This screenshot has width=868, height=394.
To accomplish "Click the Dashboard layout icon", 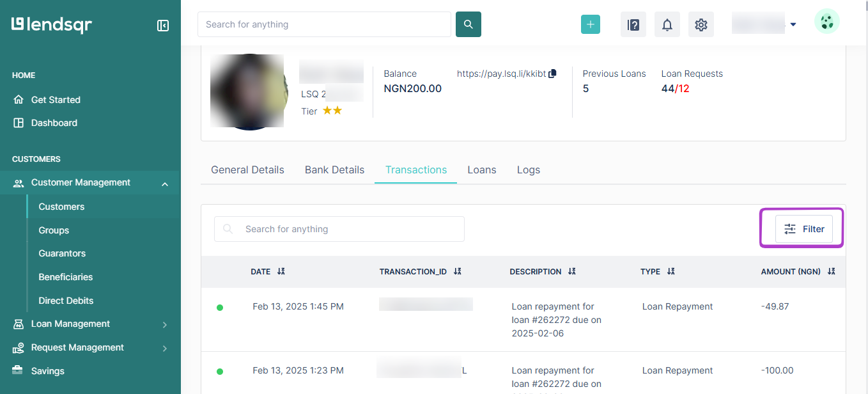I will 19,123.
